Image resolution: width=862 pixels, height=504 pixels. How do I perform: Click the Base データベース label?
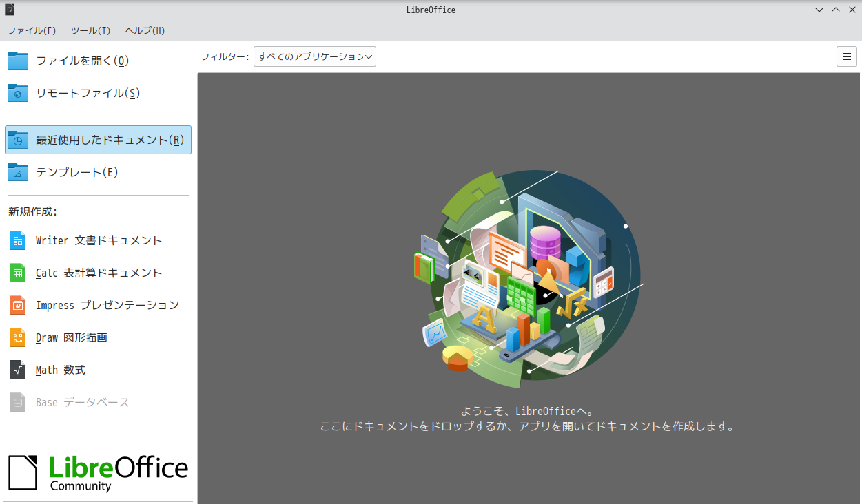(83, 402)
